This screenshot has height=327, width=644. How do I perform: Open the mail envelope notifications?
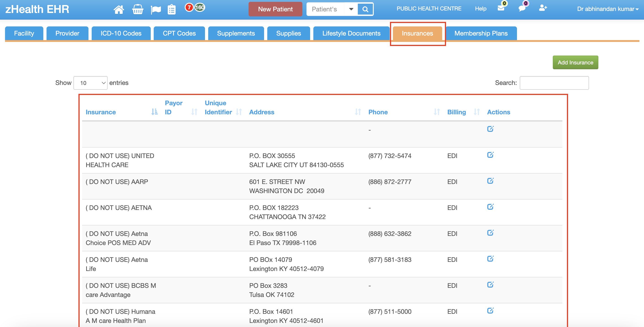coord(501,8)
